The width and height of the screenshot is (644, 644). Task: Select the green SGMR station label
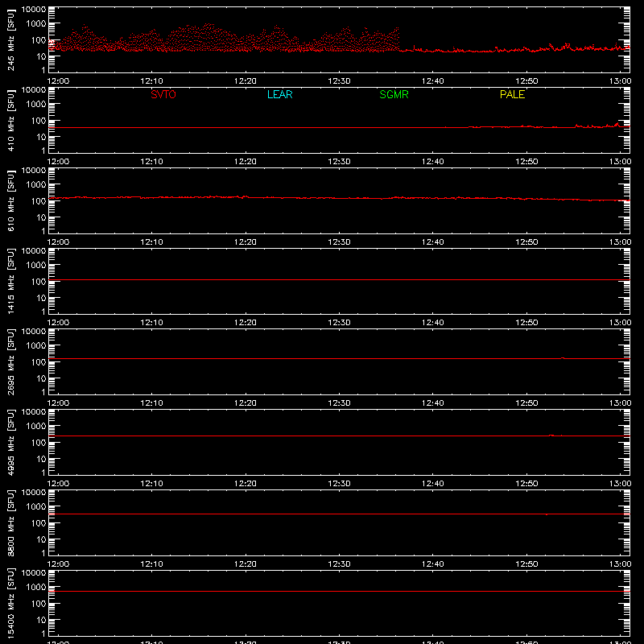point(394,94)
